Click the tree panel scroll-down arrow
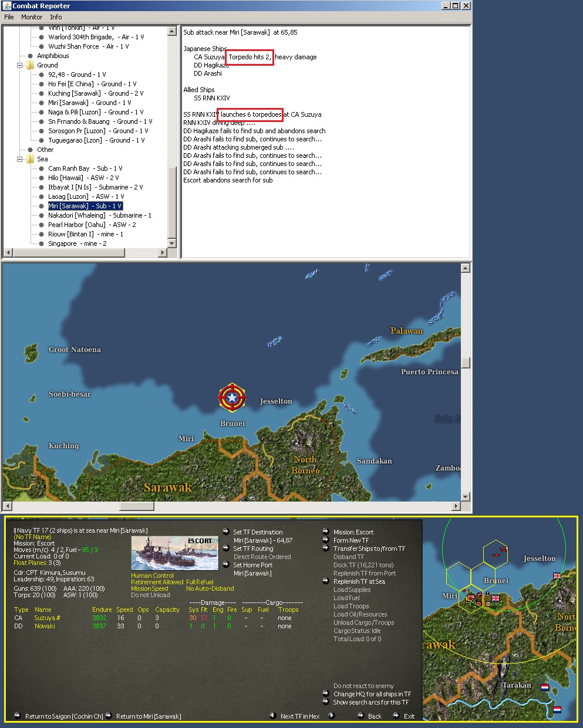This screenshot has height=728, width=583. coord(171,243)
